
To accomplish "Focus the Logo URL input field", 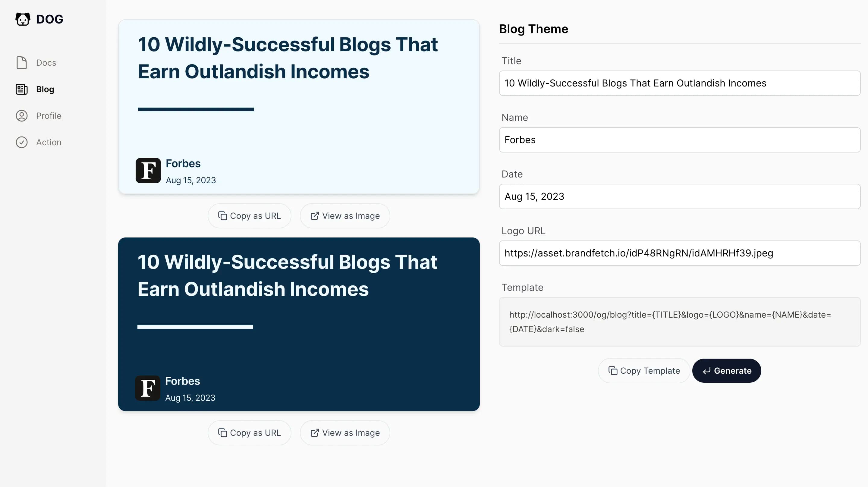I will point(680,253).
